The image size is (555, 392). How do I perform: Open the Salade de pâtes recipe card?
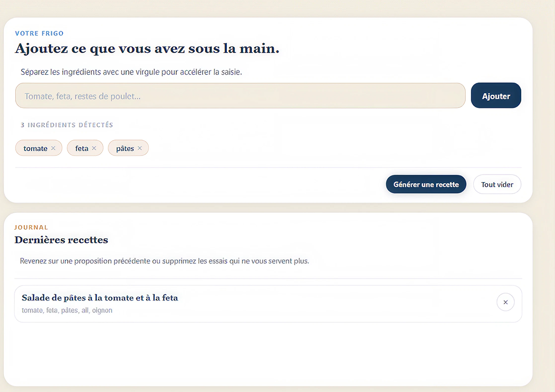click(x=268, y=304)
